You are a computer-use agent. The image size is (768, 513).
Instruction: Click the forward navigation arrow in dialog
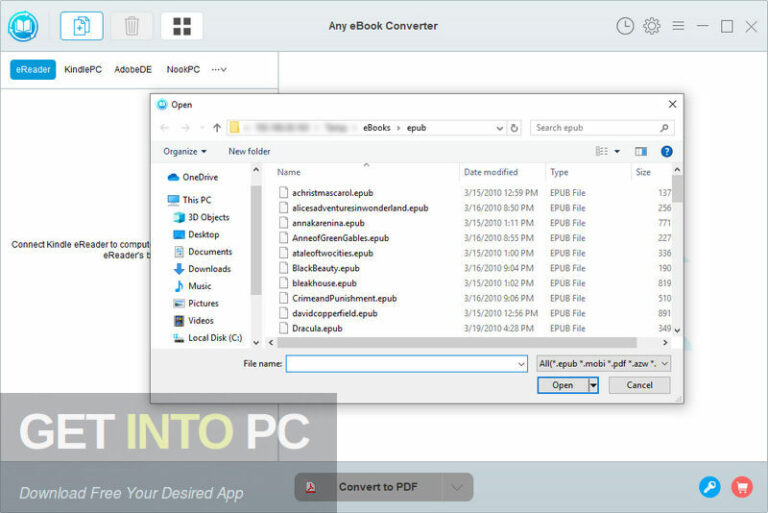[x=185, y=128]
